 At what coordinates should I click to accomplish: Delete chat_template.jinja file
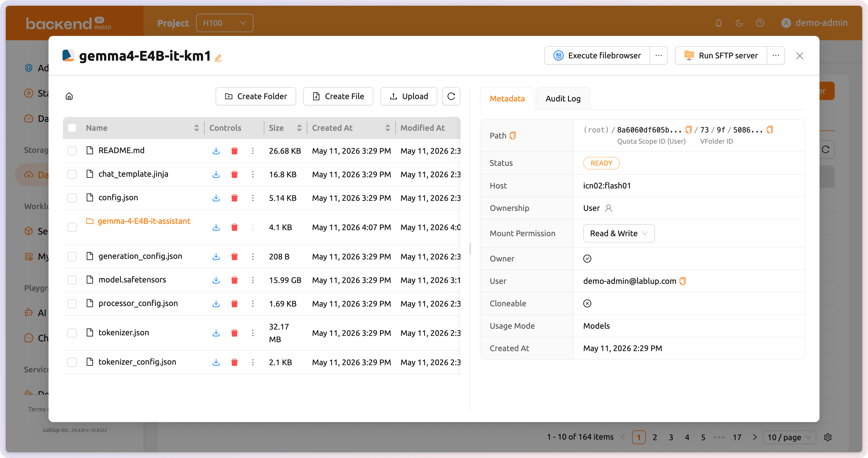[x=235, y=174]
